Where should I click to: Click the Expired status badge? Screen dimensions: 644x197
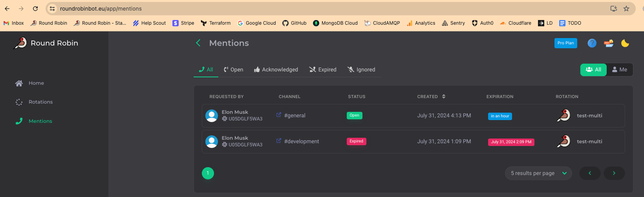[357, 141]
